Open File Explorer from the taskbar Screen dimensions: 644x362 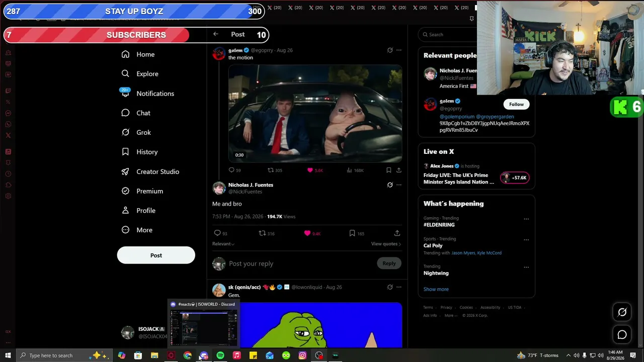pyautogui.click(x=154, y=355)
